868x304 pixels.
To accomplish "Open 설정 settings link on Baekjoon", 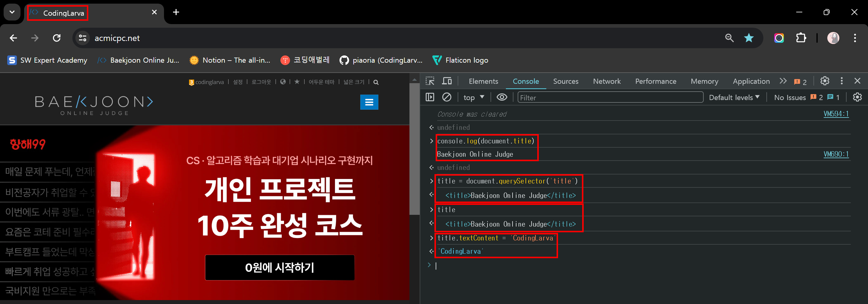I will [x=238, y=82].
